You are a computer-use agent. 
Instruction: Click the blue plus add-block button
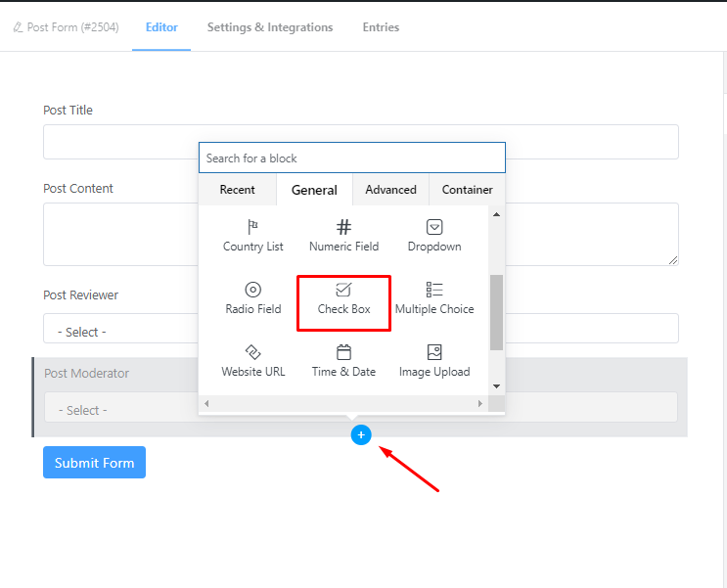[x=361, y=434]
